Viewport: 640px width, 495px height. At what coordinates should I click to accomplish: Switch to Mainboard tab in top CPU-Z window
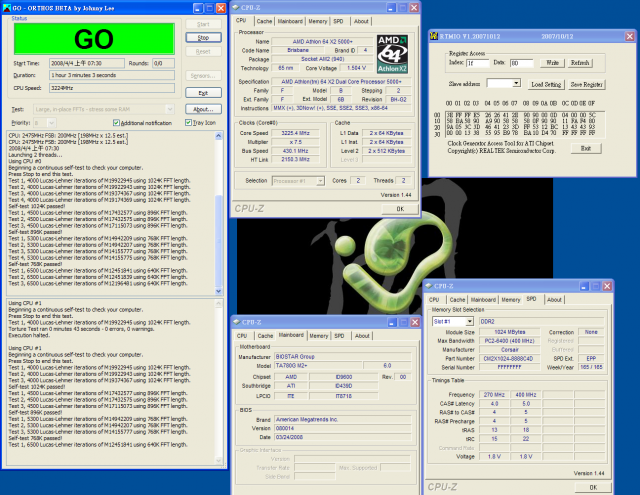coord(290,21)
